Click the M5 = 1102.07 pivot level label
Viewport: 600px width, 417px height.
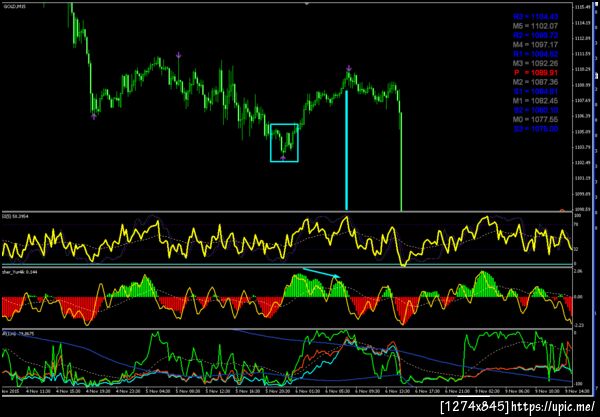tap(535, 26)
